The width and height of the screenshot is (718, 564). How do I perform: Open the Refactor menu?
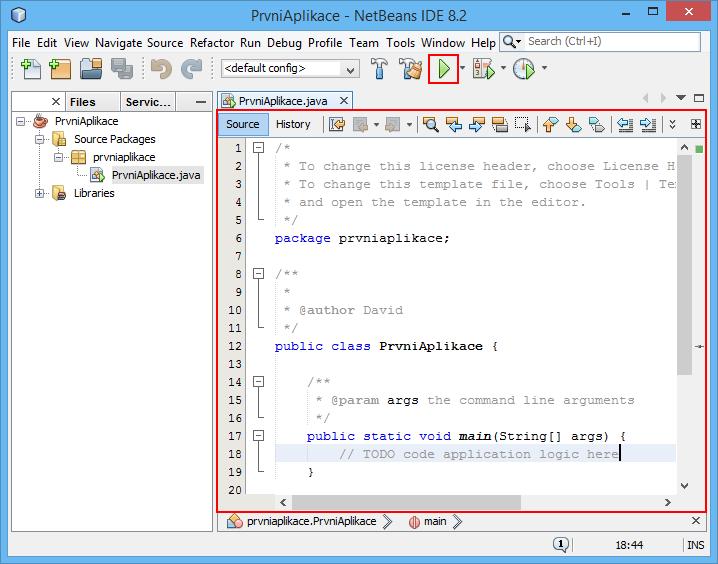pos(212,43)
